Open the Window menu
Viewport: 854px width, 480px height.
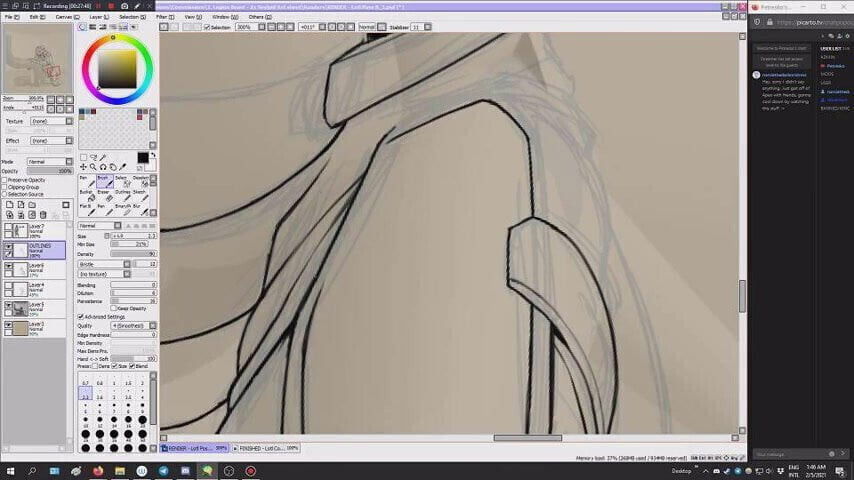tap(224, 17)
